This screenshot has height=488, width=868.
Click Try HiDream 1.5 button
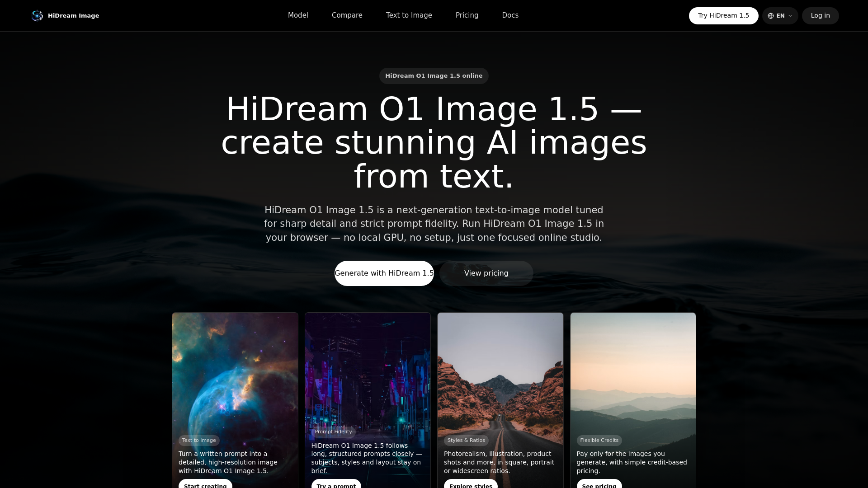pos(723,16)
